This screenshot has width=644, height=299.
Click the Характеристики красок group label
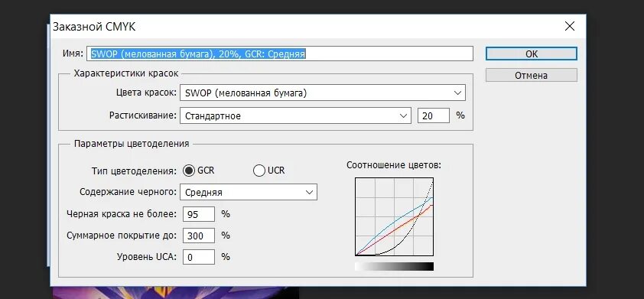pos(126,73)
